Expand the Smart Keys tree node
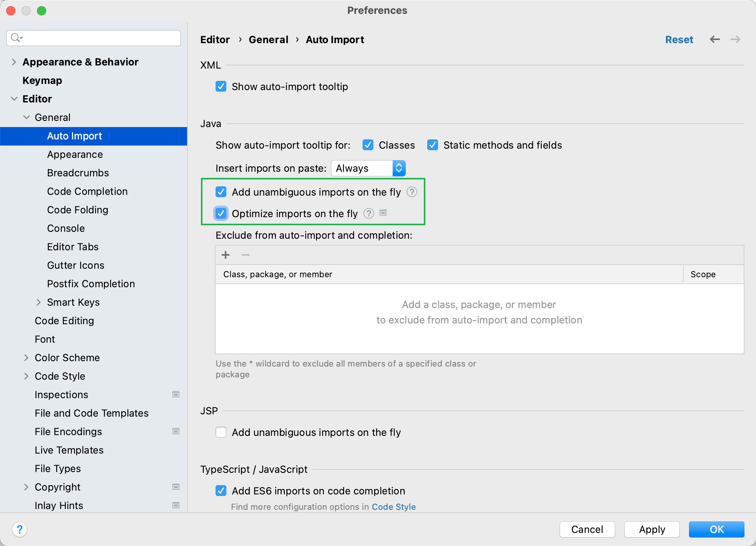Screen dimensions: 756x546 pyautogui.click(x=38, y=302)
